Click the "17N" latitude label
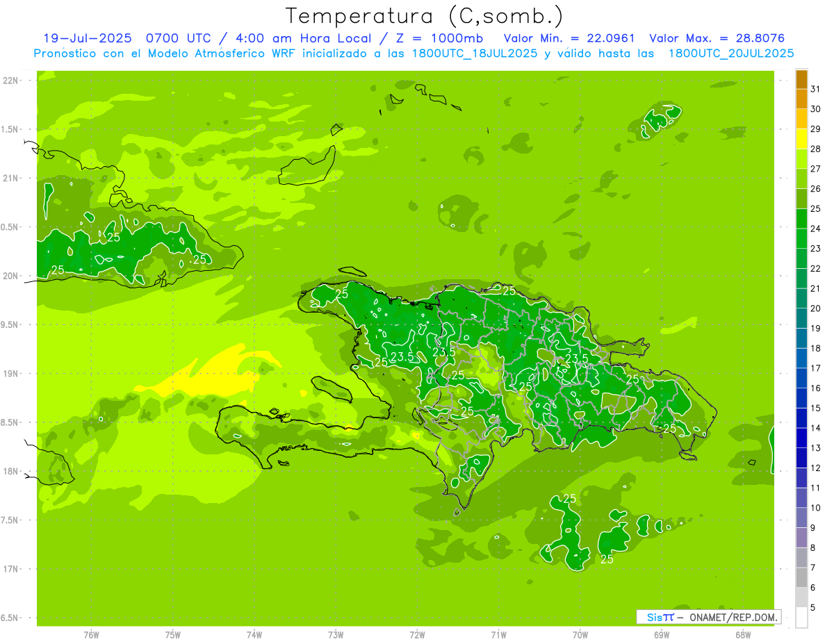Image resolution: width=834 pixels, height=644 pixels. 11,570
